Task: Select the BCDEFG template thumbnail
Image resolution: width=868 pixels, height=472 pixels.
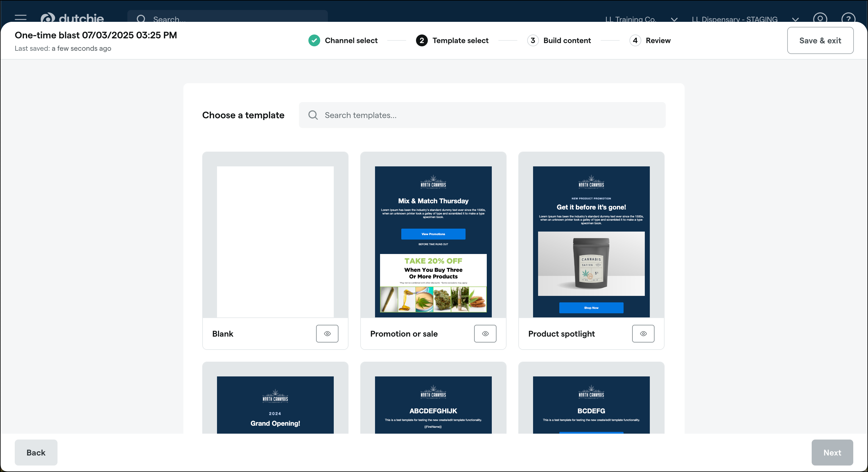Action: [591, 405]
